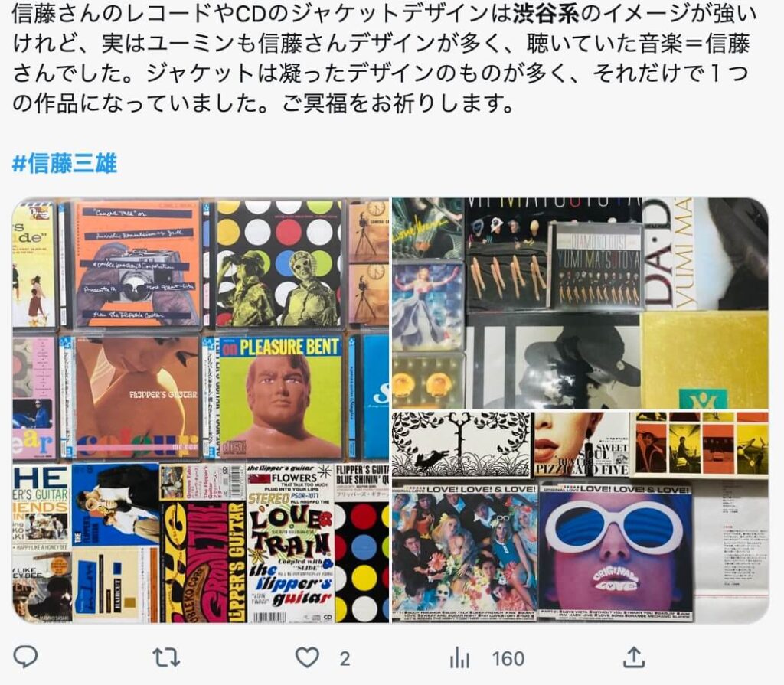Click the share upload icon
This screenshot has height=685, width=784.
tap(633, 657)
